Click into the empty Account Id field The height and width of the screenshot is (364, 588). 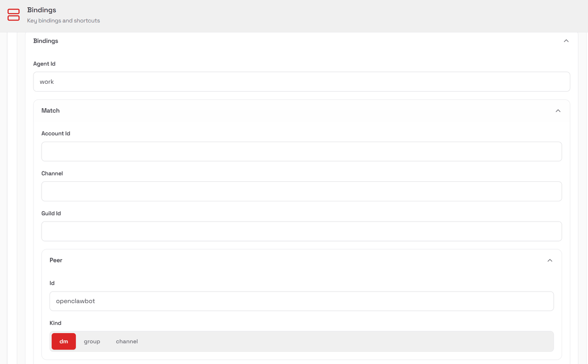click(x=301, y=151)
